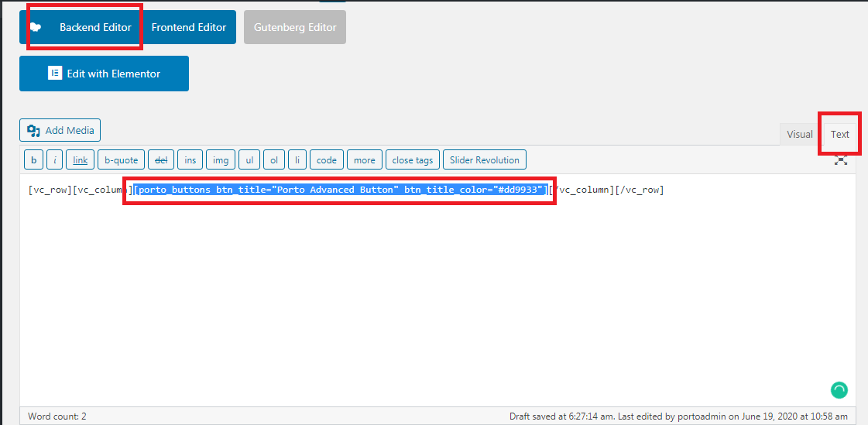Switch to the Text editor tab
The image size is (868, 425).
click(840, 135)
